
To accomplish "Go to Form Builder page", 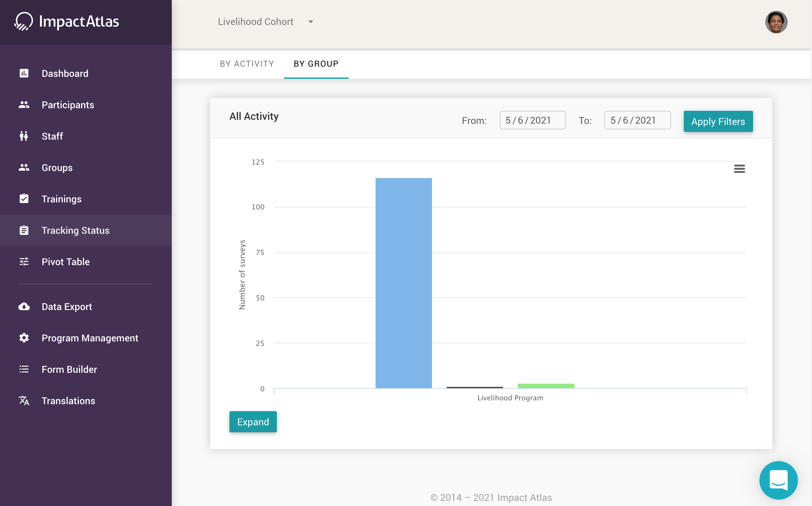I will click(69, 370).
